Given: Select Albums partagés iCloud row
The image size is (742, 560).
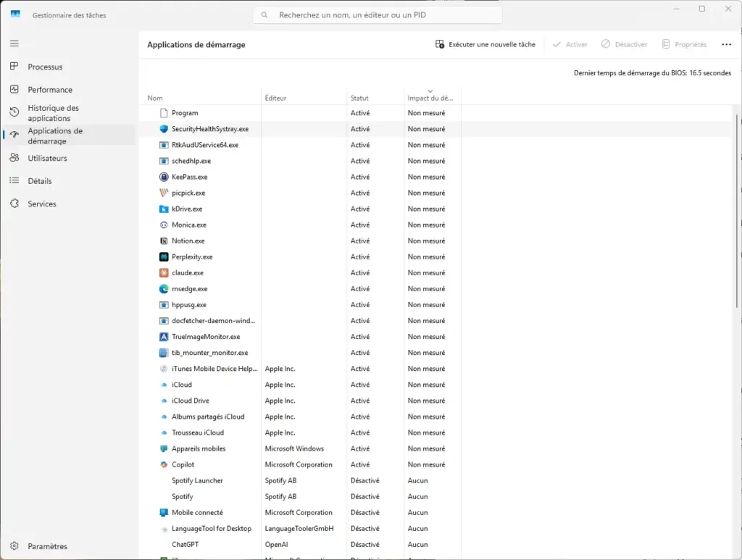Looking at the screenshot, I should [x=435, y=417].
